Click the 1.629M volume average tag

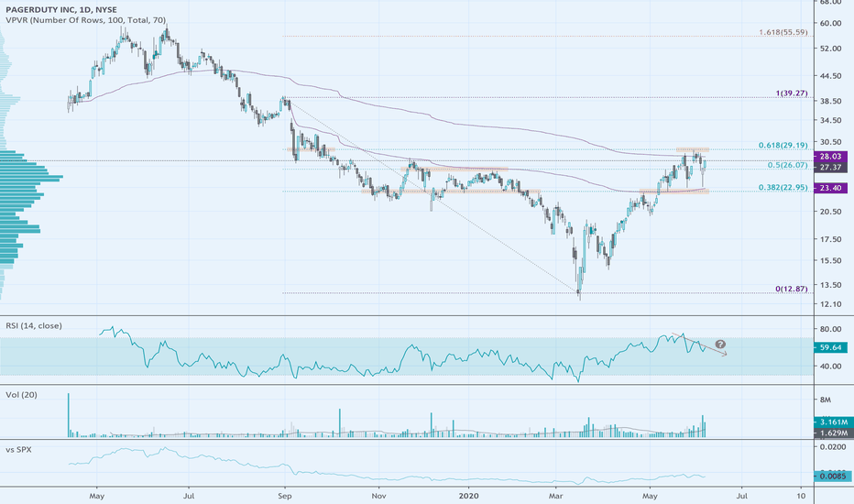pos(833,433)
